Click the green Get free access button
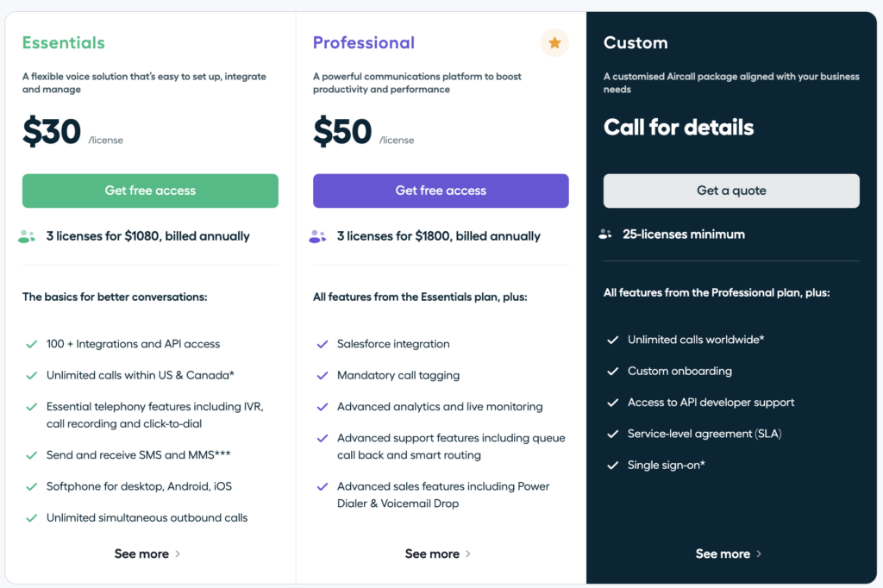Image resolution: width=883 pixels, height=588 pixels. click(x=150, y=191)
